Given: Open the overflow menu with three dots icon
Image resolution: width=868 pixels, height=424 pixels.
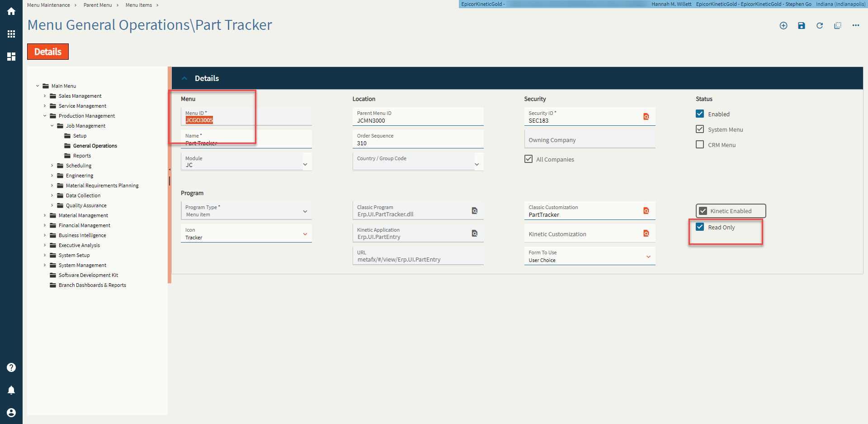Looking at the screenshot, I should coord(856,26).
